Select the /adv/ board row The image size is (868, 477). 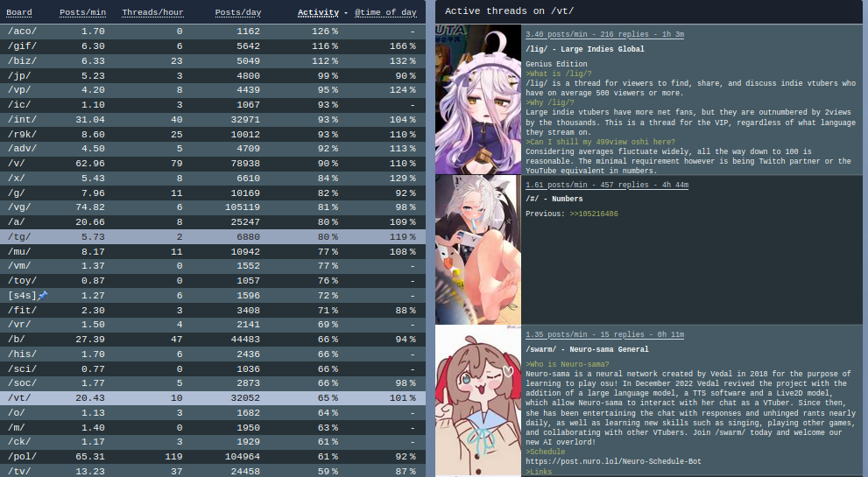coord(213,148)
